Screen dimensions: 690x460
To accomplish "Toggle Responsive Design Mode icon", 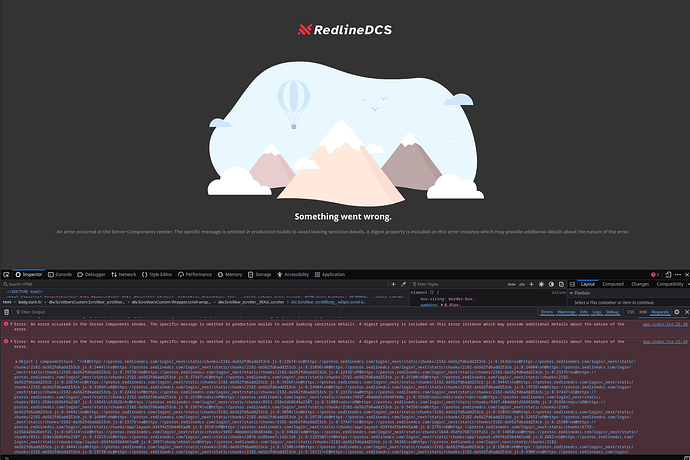I will pos(668,274).
